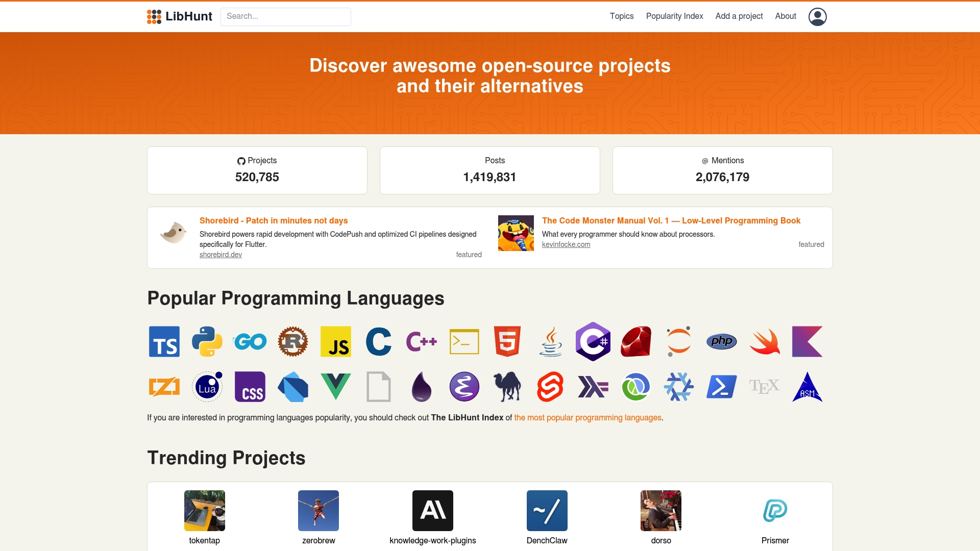Click the Kotlin language icon
This screenshot has width=980, height=551.
tap(807, 341)
